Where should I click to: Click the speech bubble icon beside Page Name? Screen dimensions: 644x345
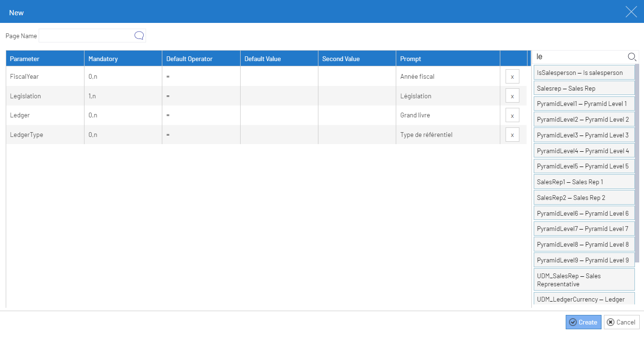click(x=139, y=35)
